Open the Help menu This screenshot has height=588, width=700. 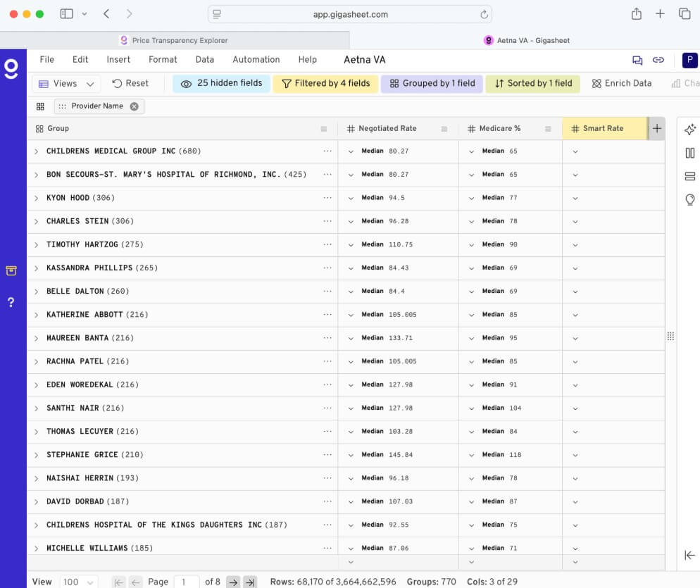click(308, 59)
